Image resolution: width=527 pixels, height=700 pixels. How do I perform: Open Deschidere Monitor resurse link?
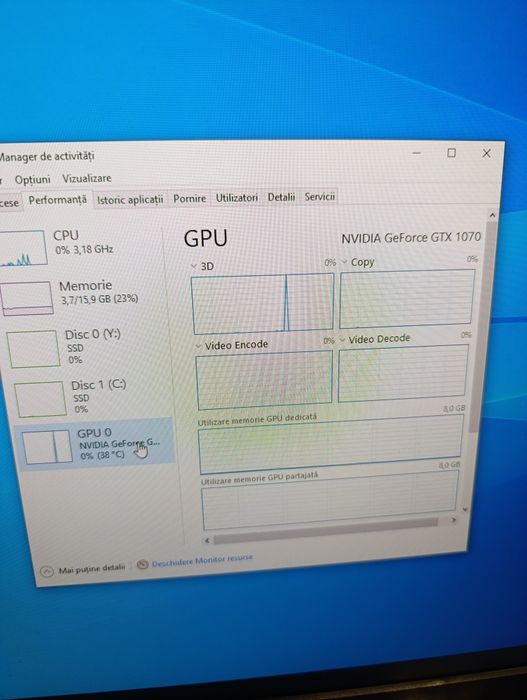coord(202,560)
